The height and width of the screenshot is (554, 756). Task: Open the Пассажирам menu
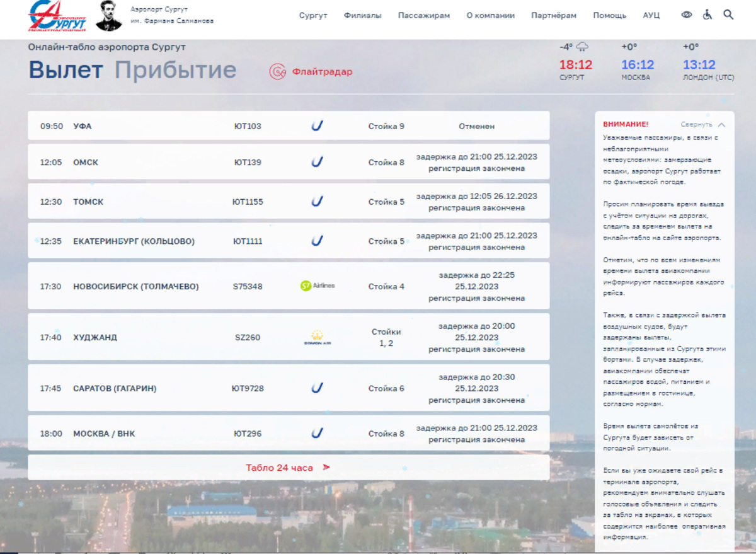(x=423, y=16)
